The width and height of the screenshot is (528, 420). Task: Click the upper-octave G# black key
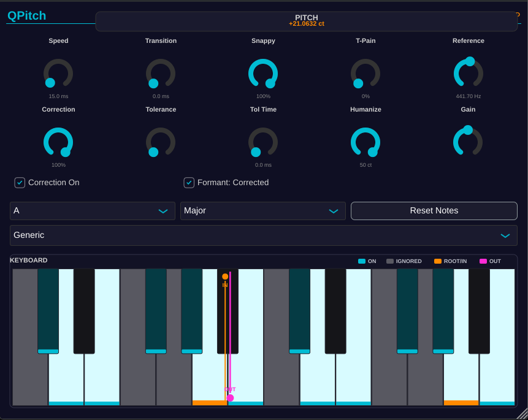tap(443, 311)
